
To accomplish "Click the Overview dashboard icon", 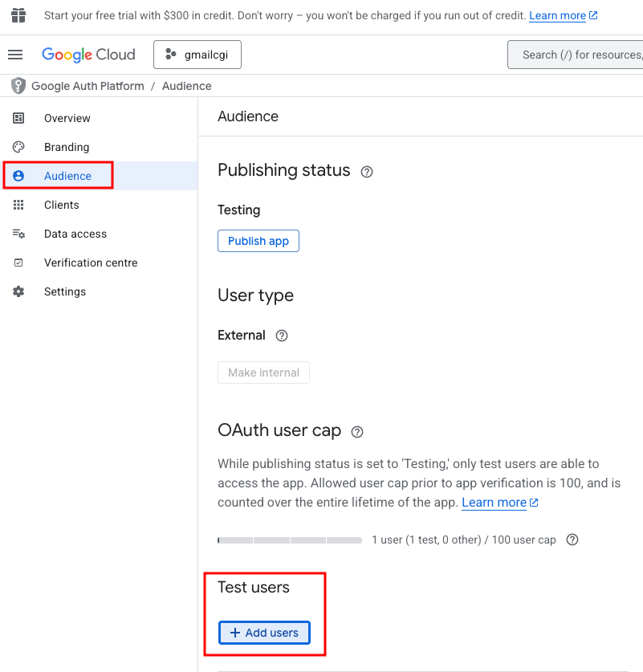I will point(18,118).
